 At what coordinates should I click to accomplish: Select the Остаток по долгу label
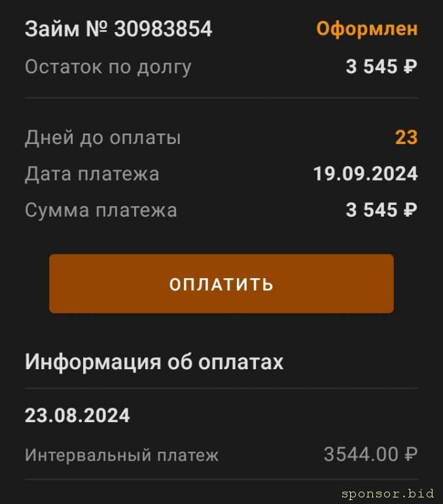pos(108,67)
